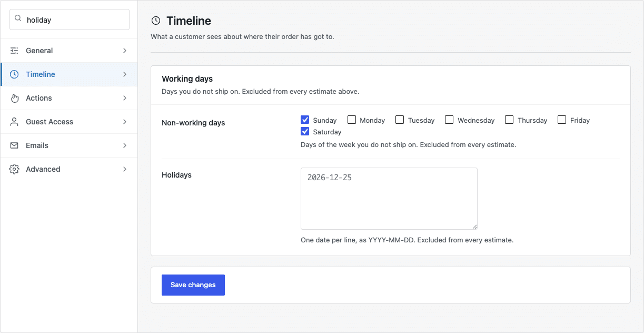Screen dimensions: 644x333
Task: Click the Actions hand icon
Action: 15,98
